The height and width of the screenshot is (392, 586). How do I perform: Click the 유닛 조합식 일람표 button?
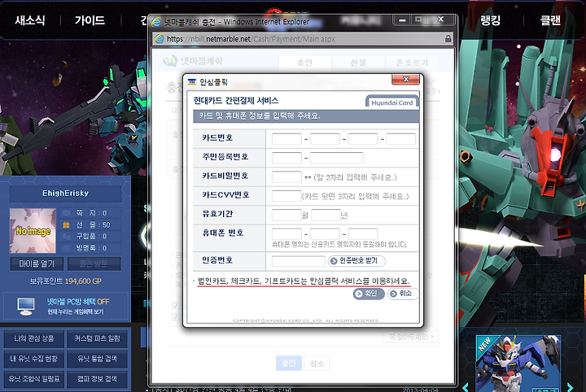click(x=34, y=379)
